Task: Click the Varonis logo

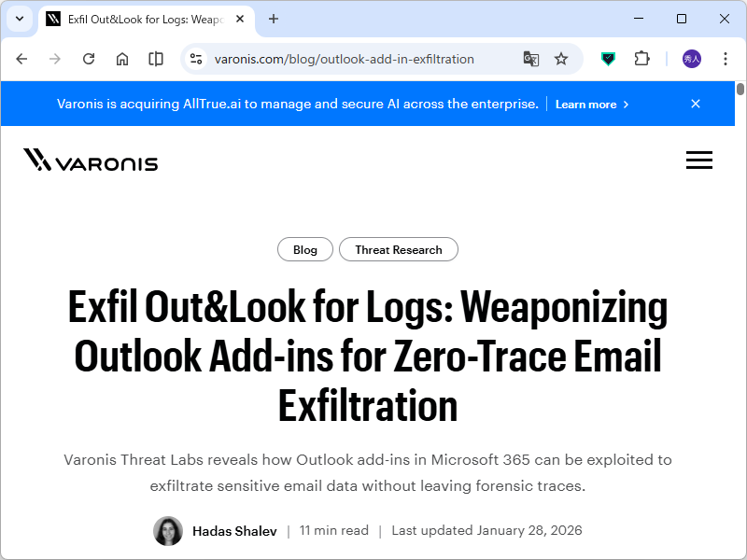Action: pyautogui.click(x=90, y=161)
